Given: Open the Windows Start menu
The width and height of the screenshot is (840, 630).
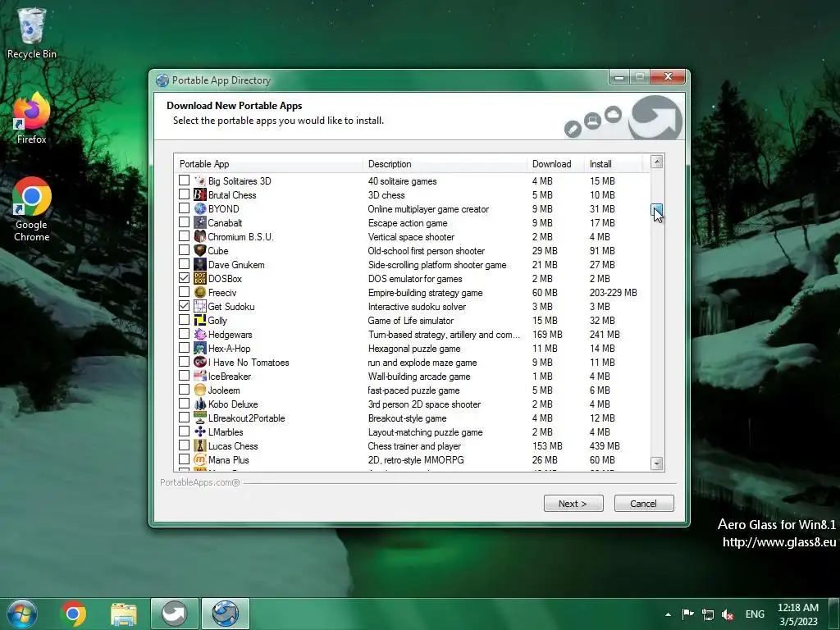Looking at the screenshot, I should point(22,614).
